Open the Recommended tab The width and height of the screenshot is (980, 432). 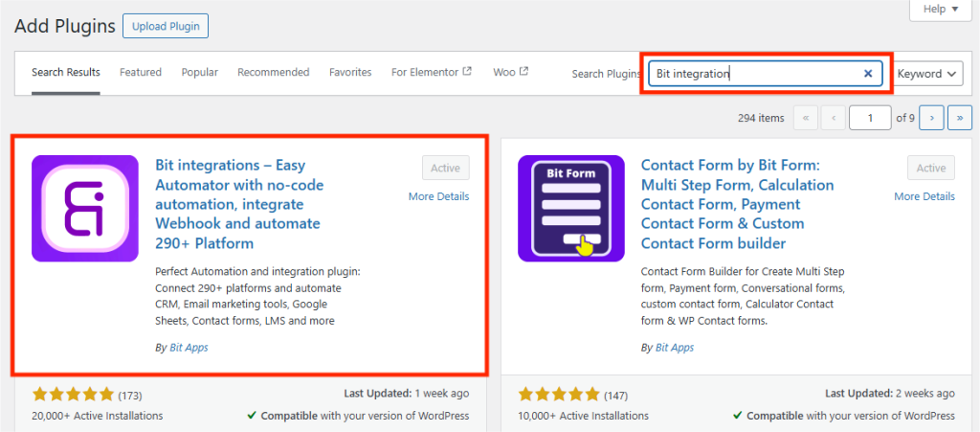click(x=273, y=73)
